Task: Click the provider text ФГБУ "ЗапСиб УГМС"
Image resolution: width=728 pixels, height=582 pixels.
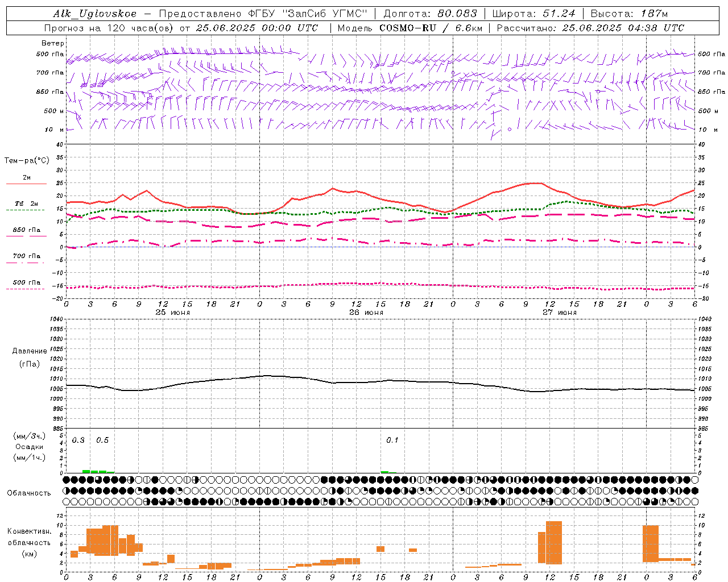Action: click(x=309, y=14)
